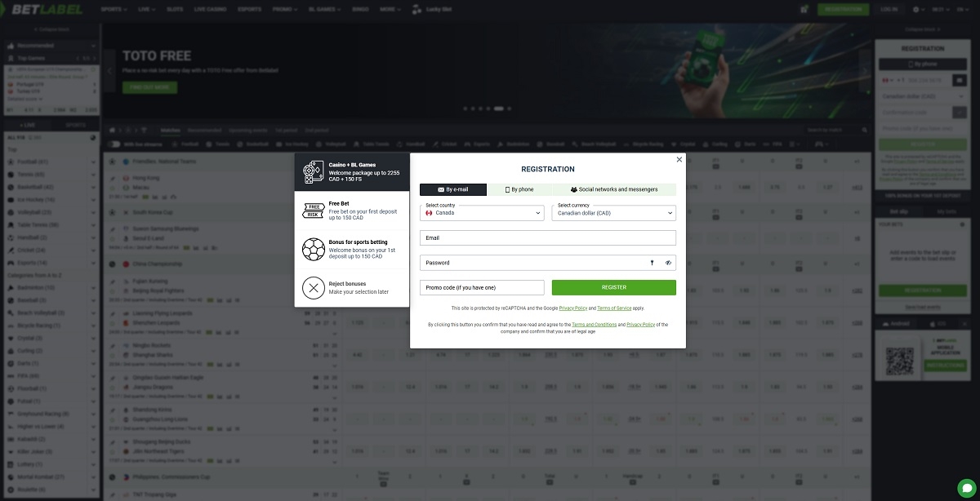Open the Terms and Conditions link
This screenshot has height=501, width=980.
595,325
